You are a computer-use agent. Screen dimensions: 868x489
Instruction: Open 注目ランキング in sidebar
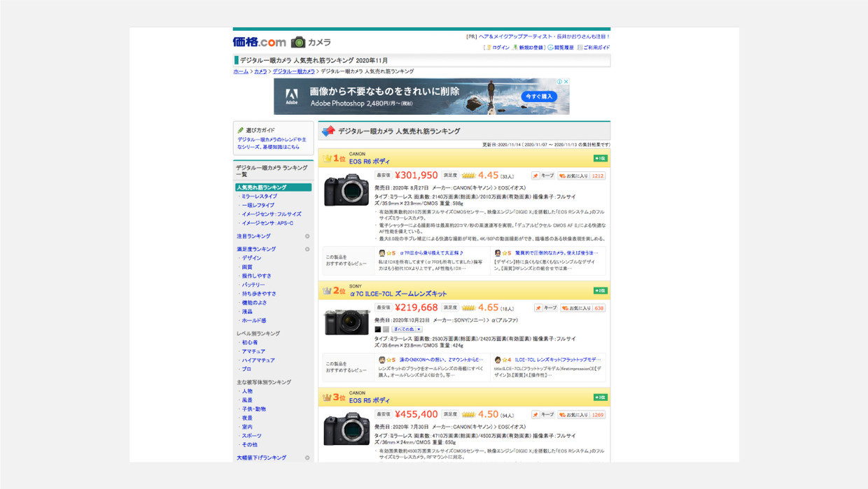coord(253,236)
